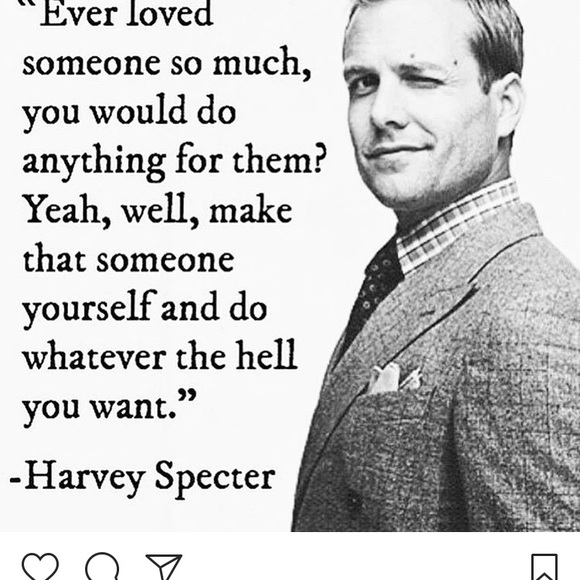580x580 pixels.
Task: Tap the words 'you would do'
Action: tap(129, 112)
